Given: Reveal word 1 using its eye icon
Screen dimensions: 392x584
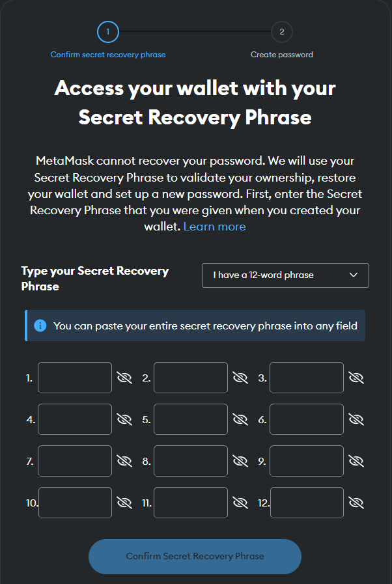Looking at the screenshot, I should (125, 377).
